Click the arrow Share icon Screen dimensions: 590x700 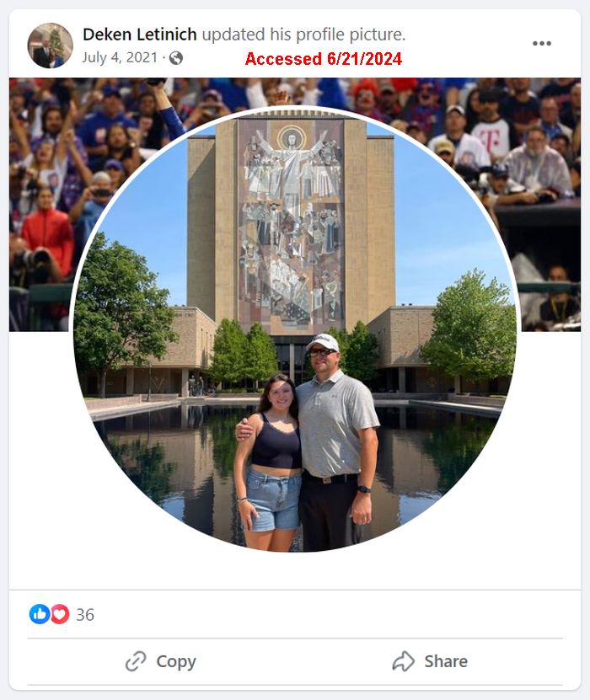[404, 661]
